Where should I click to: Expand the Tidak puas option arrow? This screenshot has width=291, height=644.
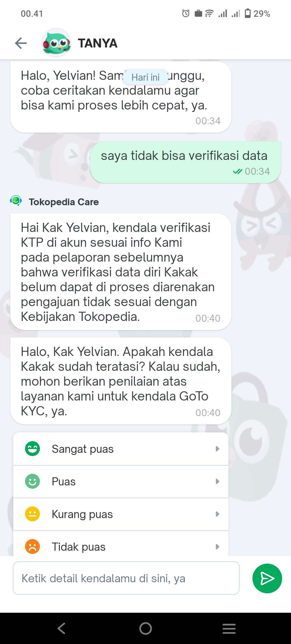(217, 547)
